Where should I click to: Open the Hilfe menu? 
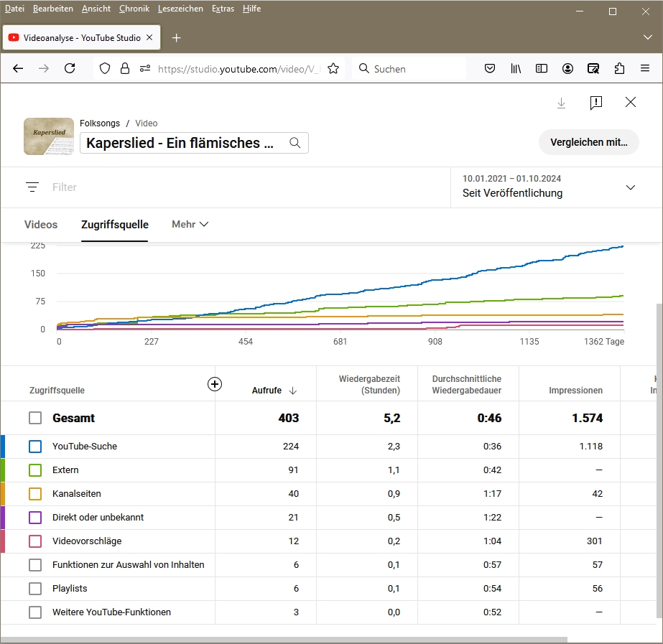click(x=251, y=9)
